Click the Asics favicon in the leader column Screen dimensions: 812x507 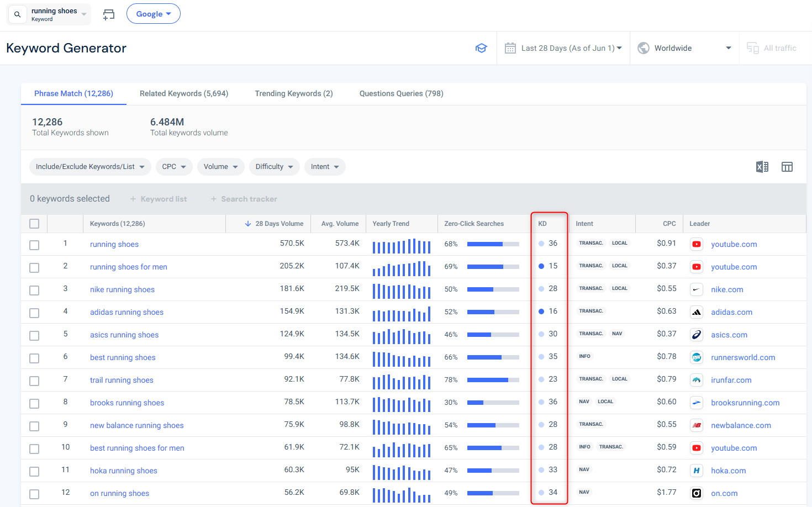point(697,335)
